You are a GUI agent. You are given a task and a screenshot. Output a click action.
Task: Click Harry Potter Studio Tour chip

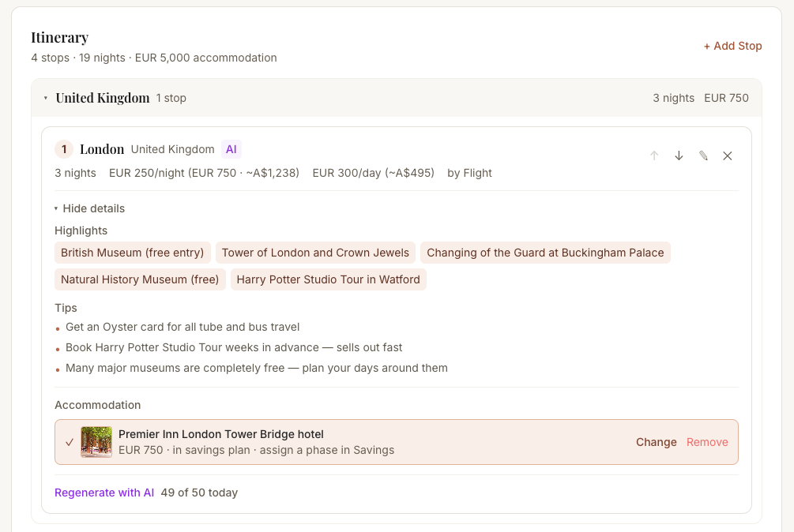point(328,279)
